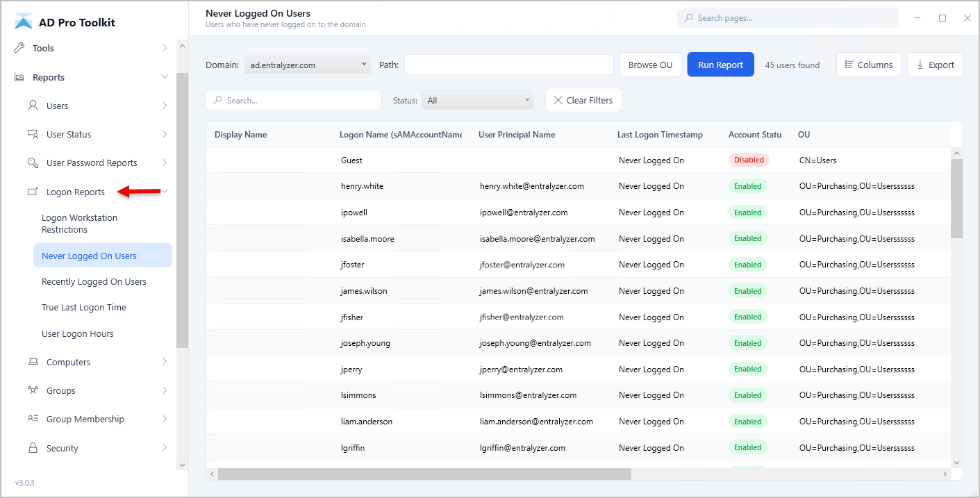Select the Computers monitor icon
This screenshot has width=980, height=498.
click(x=34, y=361)
